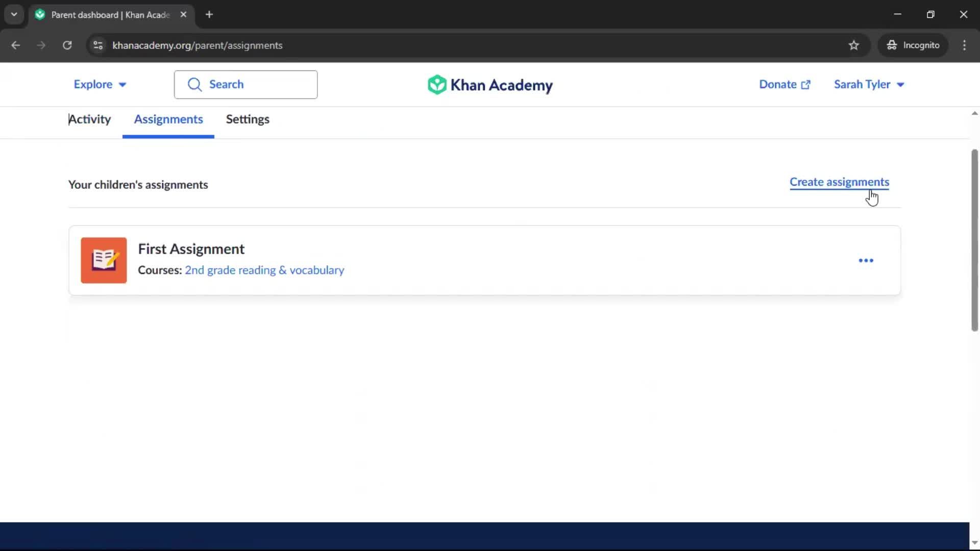
Task: Click the vertical page scrollbar thumb
Action: (974, 240)
